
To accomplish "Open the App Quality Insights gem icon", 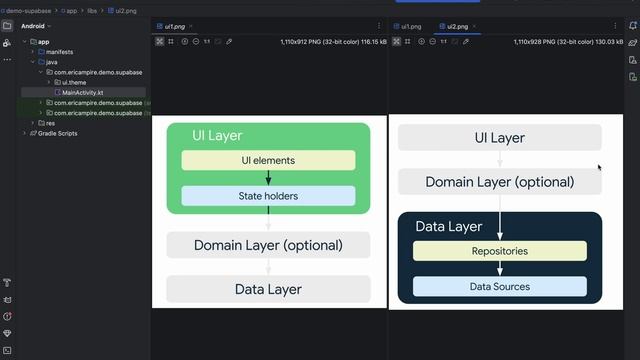I will tap(7, 333).
